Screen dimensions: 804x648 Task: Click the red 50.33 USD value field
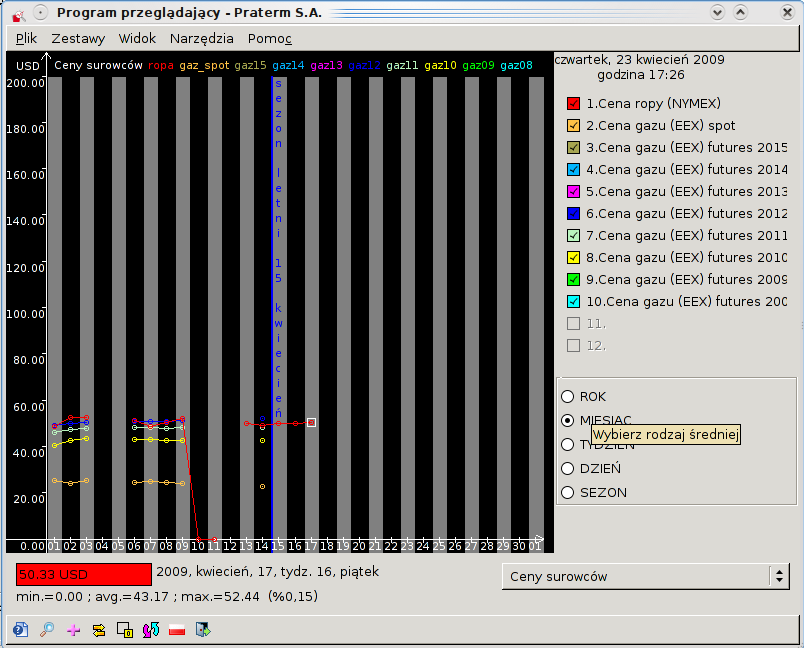[84, 574]
